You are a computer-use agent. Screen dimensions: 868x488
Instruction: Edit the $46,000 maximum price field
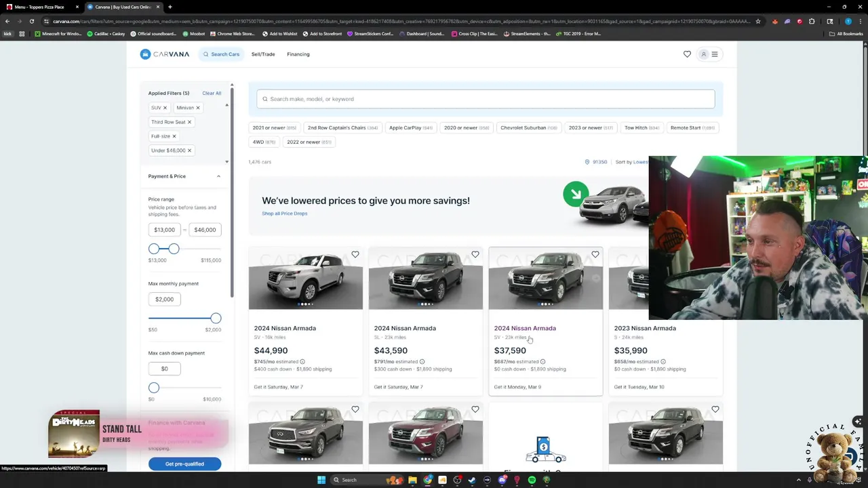point(205,230)
